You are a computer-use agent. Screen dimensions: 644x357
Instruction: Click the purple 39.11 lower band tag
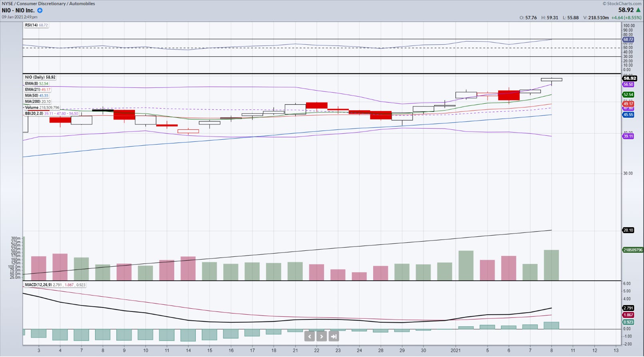pos(628,136)
